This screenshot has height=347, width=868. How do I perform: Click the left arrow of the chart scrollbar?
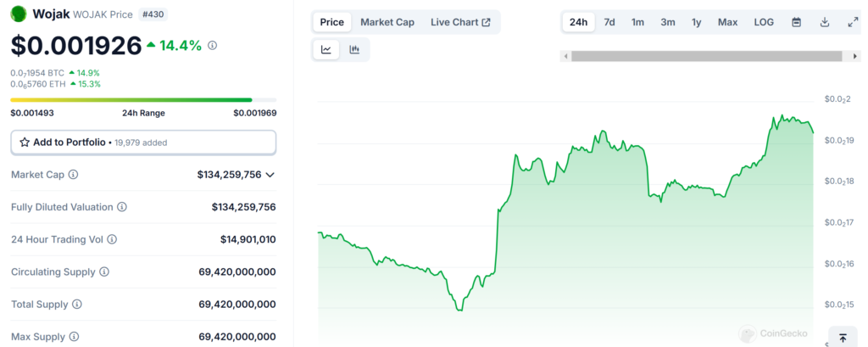565,57
